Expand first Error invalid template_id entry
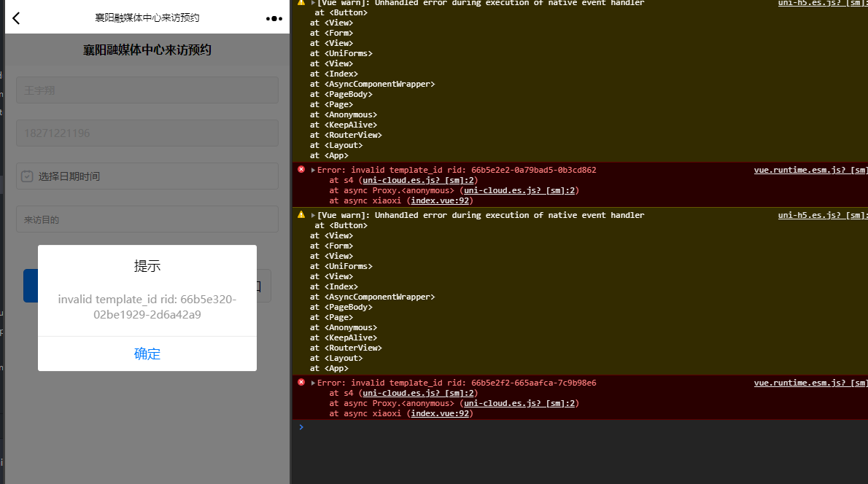The height and width of the screenshot is (484, 868). tap(313, 170)
